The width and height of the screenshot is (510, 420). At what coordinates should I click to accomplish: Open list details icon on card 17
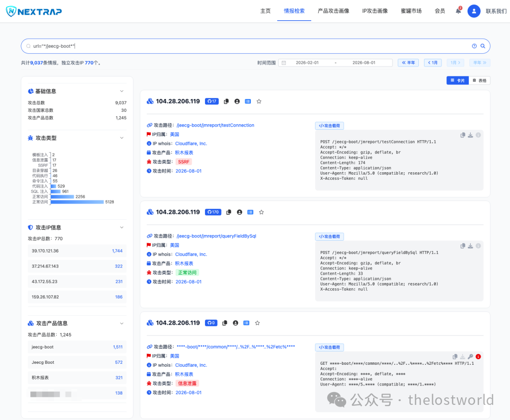coord(248,101)
